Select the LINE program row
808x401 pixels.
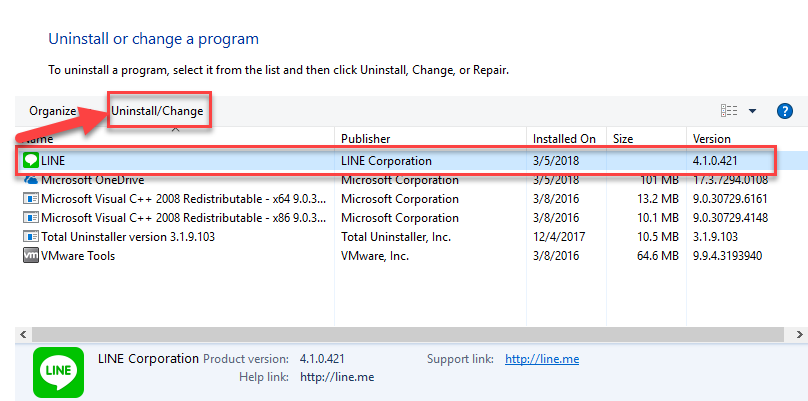[x=412, y=161]
